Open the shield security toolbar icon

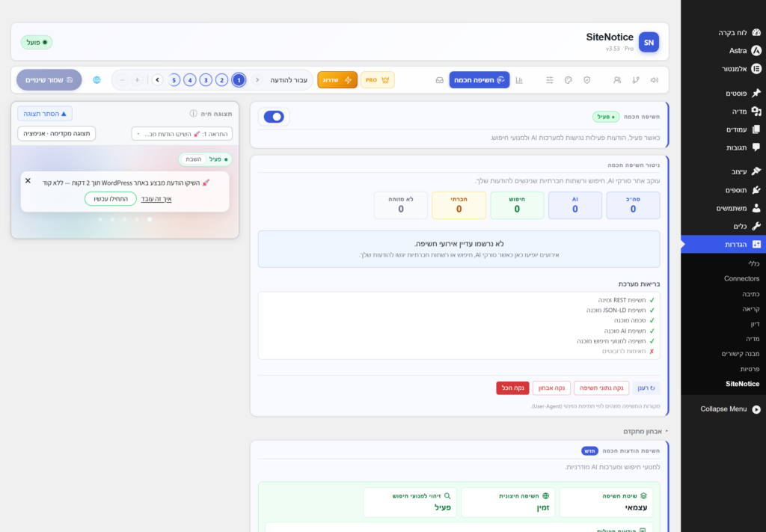[586, 80]
